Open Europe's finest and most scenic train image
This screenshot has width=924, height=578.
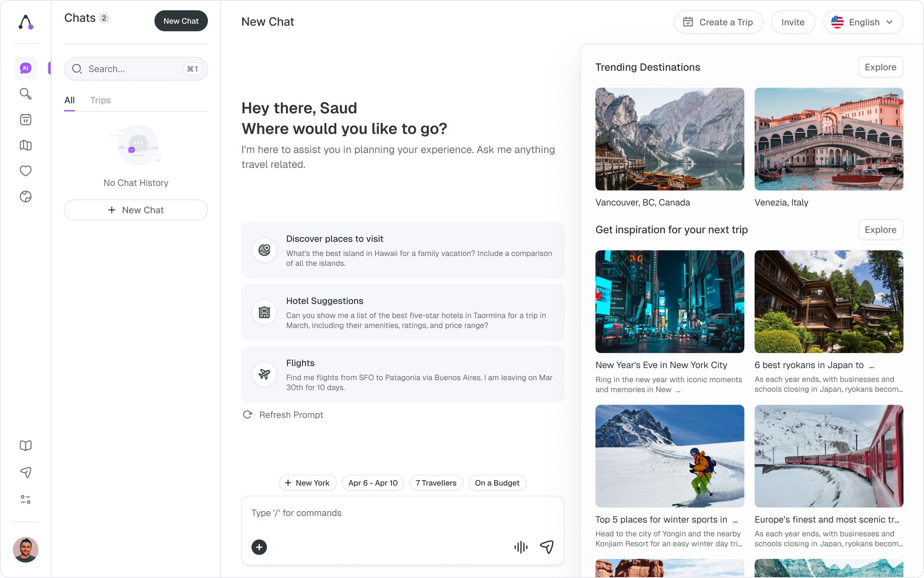(829, 456)
